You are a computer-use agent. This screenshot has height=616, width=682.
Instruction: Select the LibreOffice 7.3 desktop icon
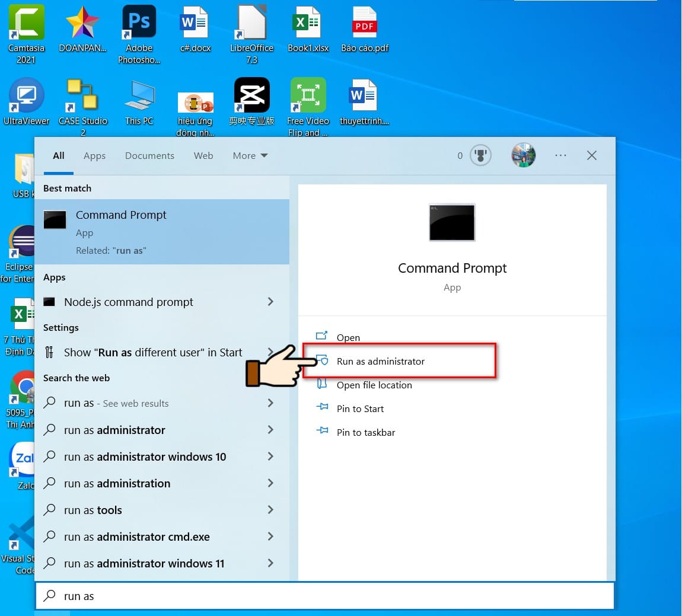pyautogui.click(x=252, y=33)
